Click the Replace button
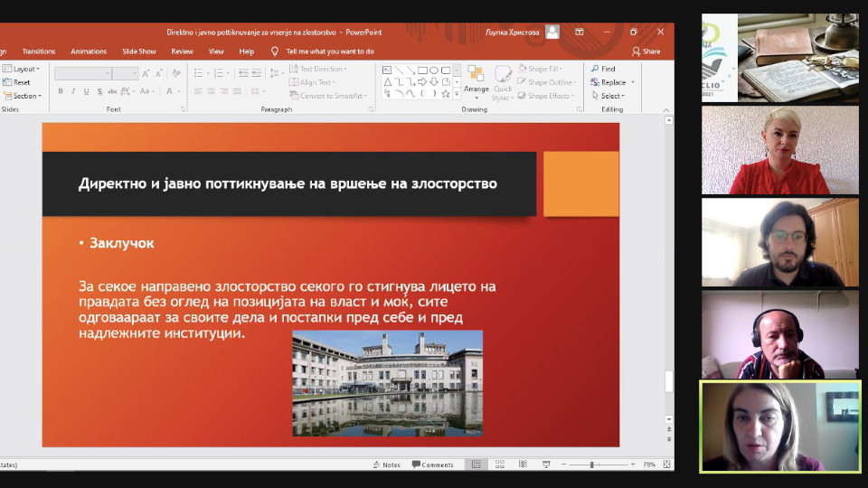The image size is (868, 488). 612,82
